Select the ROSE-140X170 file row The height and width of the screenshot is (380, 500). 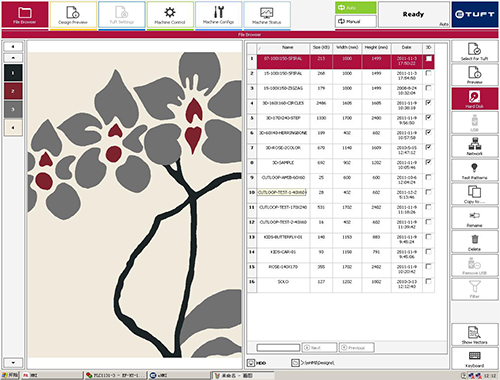coord(341,270)
